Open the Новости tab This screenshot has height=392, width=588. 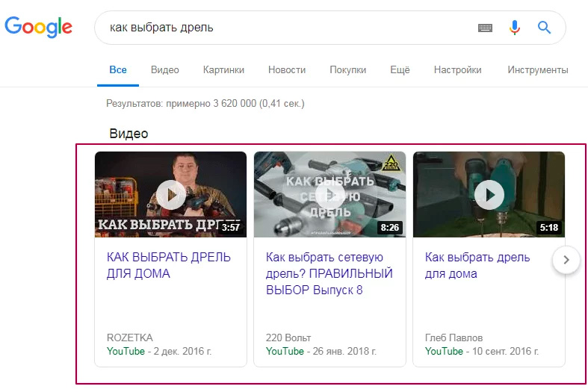(x=287, y=69)
